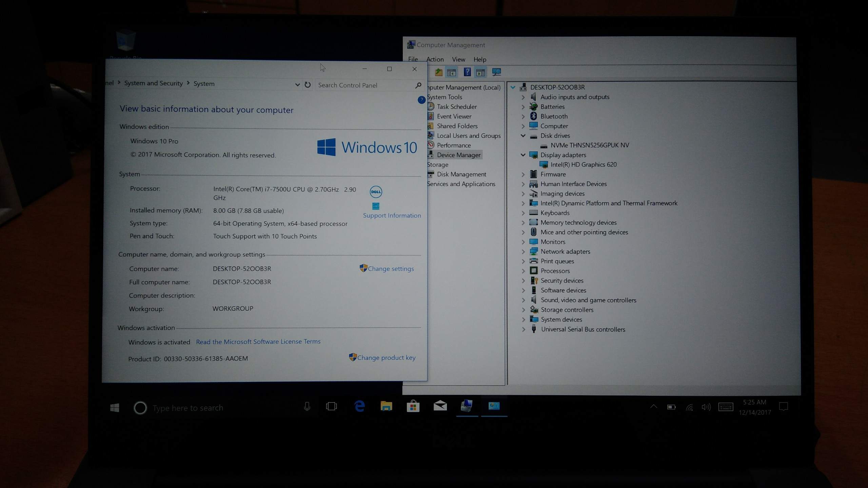Click the Processors category icon
Image resolution: width=868 pixels, height=488 pixels.
(x=534, y=270)
